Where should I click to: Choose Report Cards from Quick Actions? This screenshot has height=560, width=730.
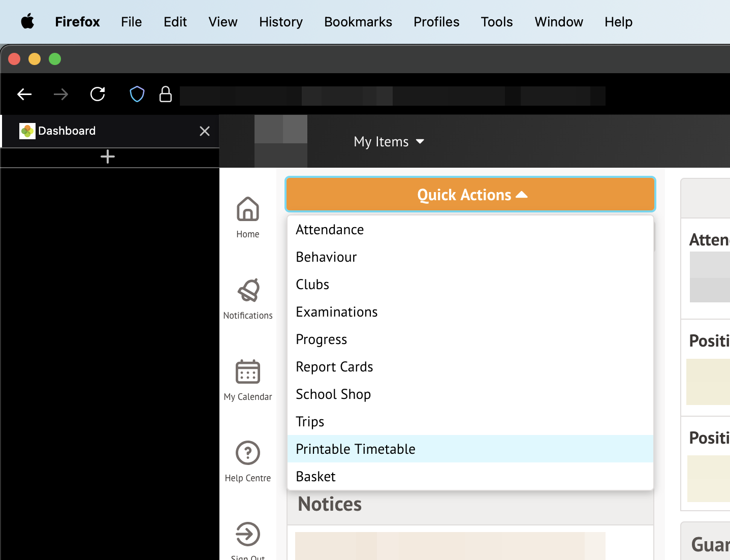tap(470, 367)
